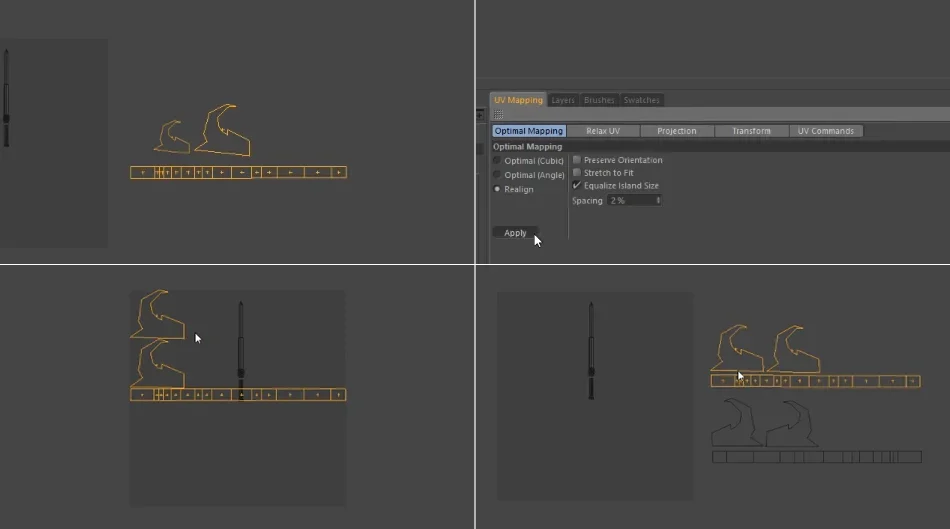Click the Spacing field stepper arrows

pos(658,200)
